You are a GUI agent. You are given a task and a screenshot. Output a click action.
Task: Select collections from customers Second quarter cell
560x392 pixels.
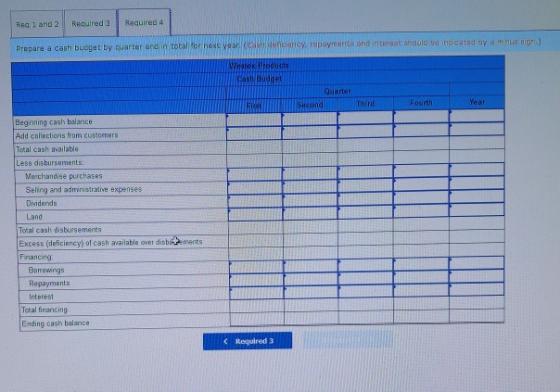pyautogui.click(x=310, y=132)
